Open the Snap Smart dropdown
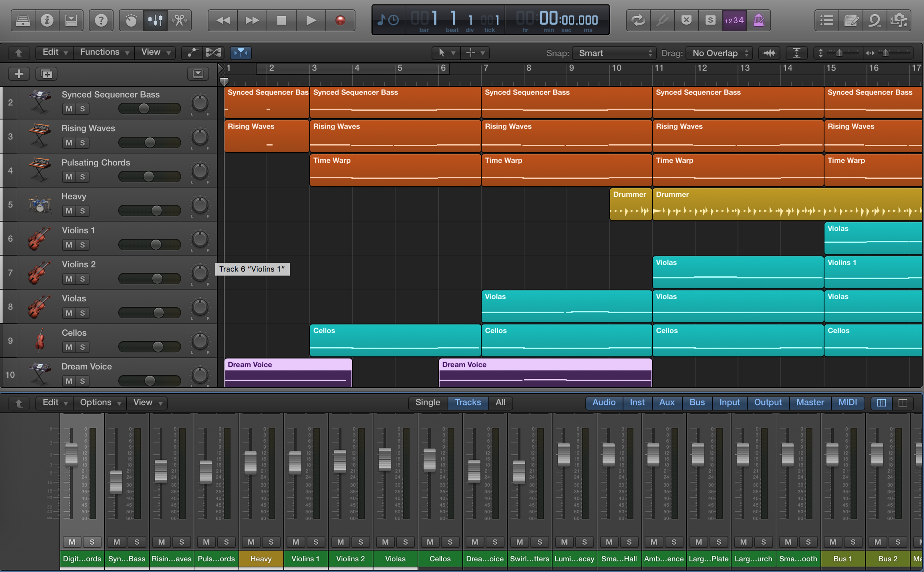Screen dimensions: 924x572 pyautogui.click(x=614, y=53)
